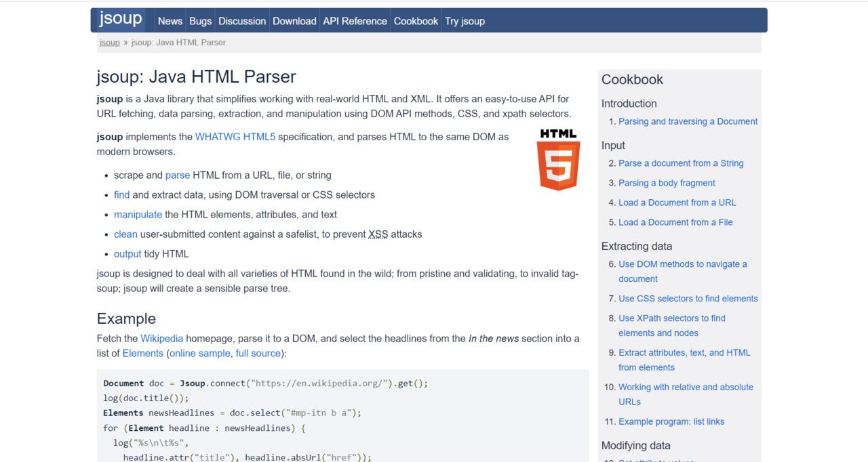The image size is (868, 462).
Task: Open 'Example program: list links'
Action: point(671,421)
